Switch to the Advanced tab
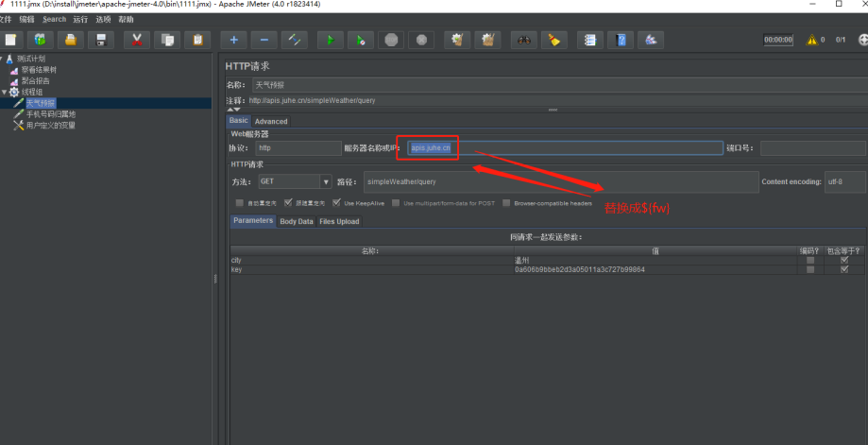The image size is (868, 445). 271,121
